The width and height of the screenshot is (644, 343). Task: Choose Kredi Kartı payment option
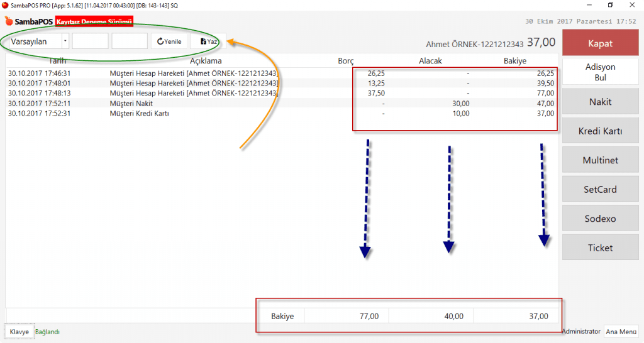[x=600, y=131]
